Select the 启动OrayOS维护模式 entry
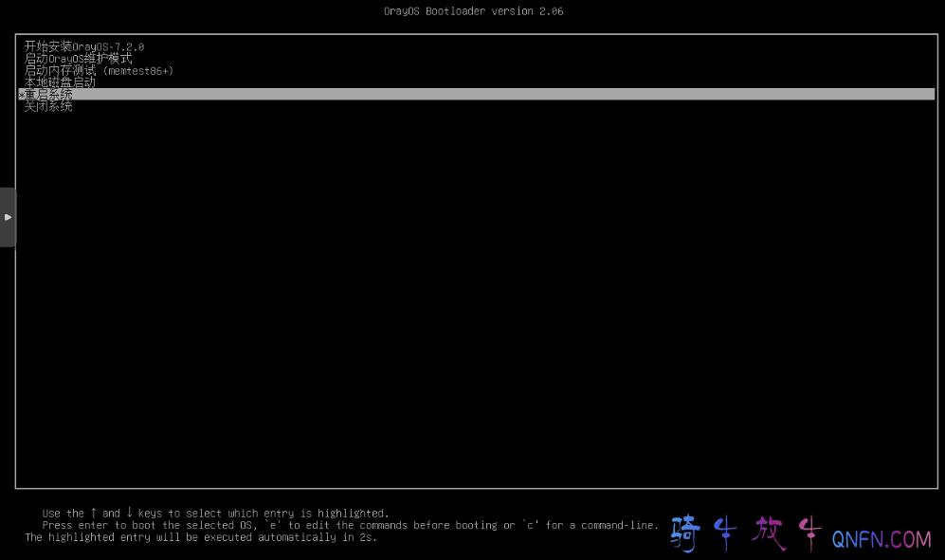Viewport: 945px width, 560px height. pos(79,59)
